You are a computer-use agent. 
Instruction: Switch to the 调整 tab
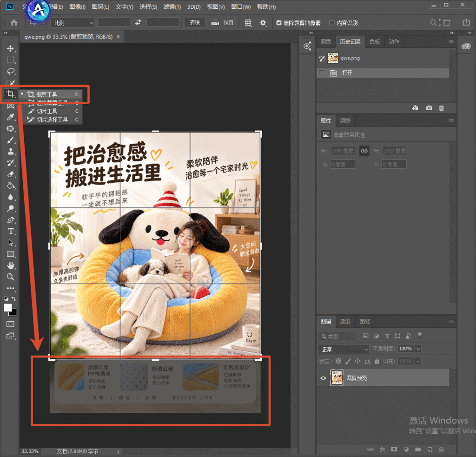(345, 120)
